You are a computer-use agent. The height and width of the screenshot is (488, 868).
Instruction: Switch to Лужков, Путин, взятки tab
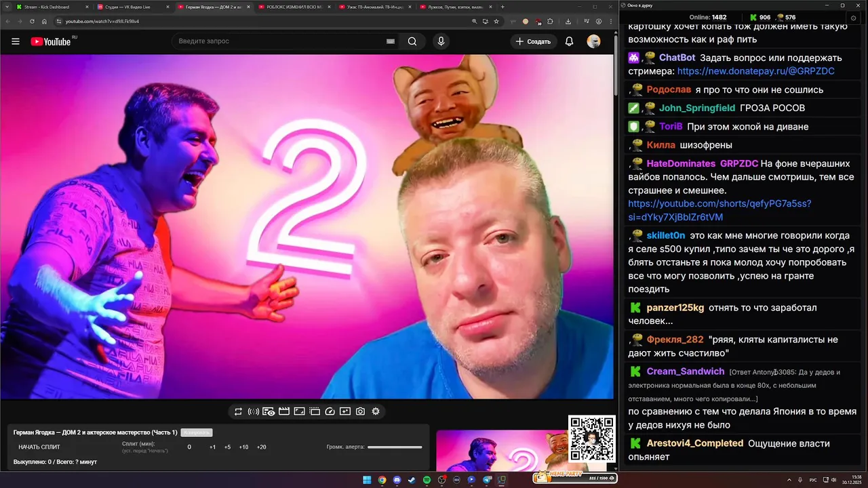[455, 7]
